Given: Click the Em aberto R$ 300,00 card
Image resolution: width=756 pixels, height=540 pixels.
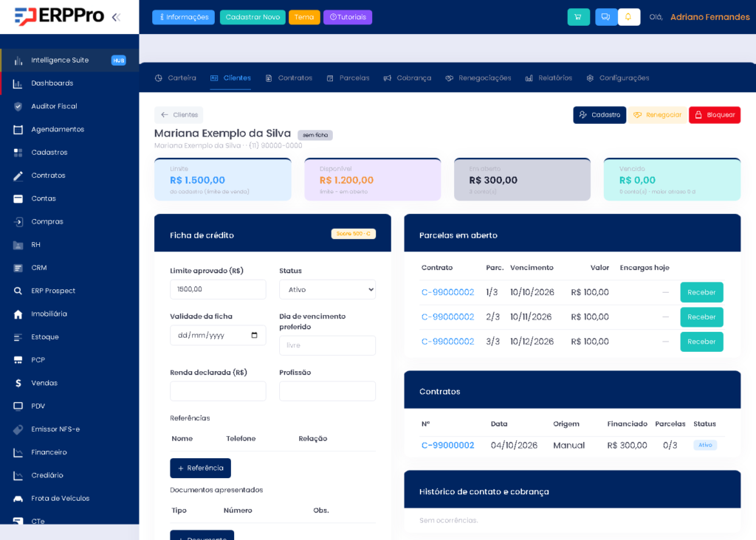Looking at the screenshot, I should [522, 179].
